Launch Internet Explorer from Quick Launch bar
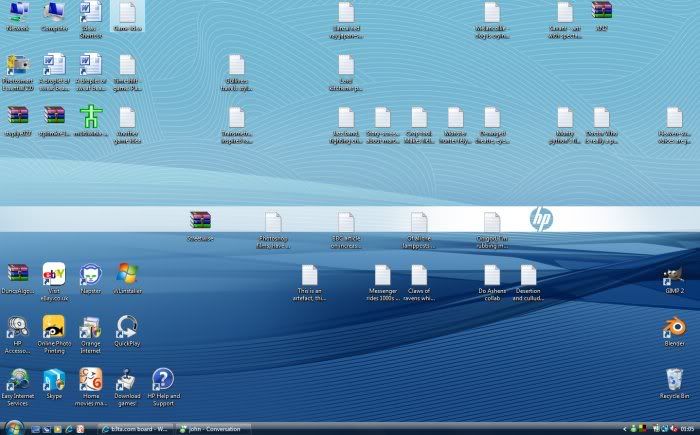The image size is (700, 435). pos(69,429)
